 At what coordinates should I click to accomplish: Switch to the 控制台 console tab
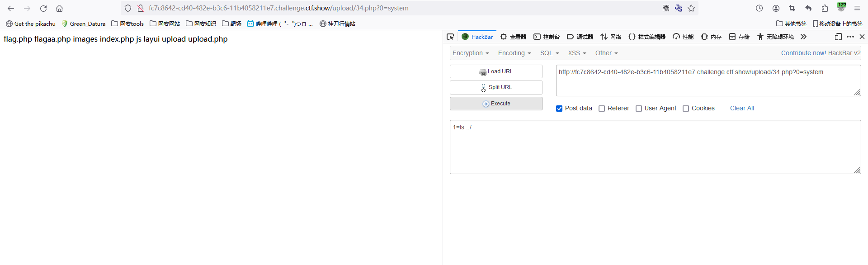(547, 37)
